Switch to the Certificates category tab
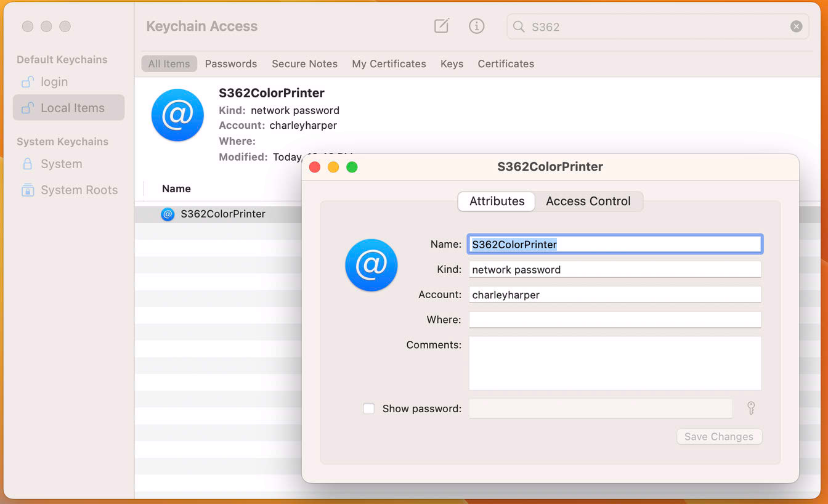Viewport: 828px width, 504px height. pyautogui.click(x=506, y=63)
